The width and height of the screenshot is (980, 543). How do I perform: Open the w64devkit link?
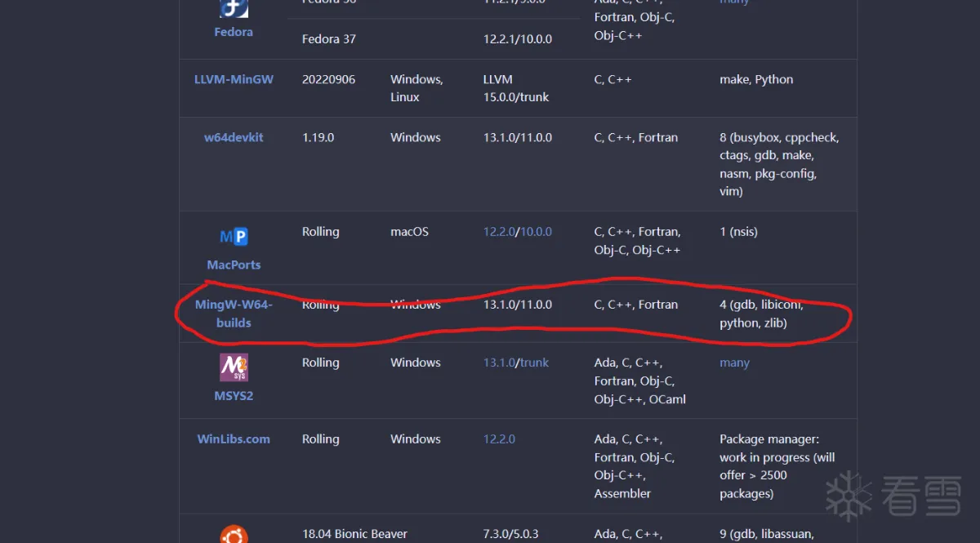coord(234,137)
